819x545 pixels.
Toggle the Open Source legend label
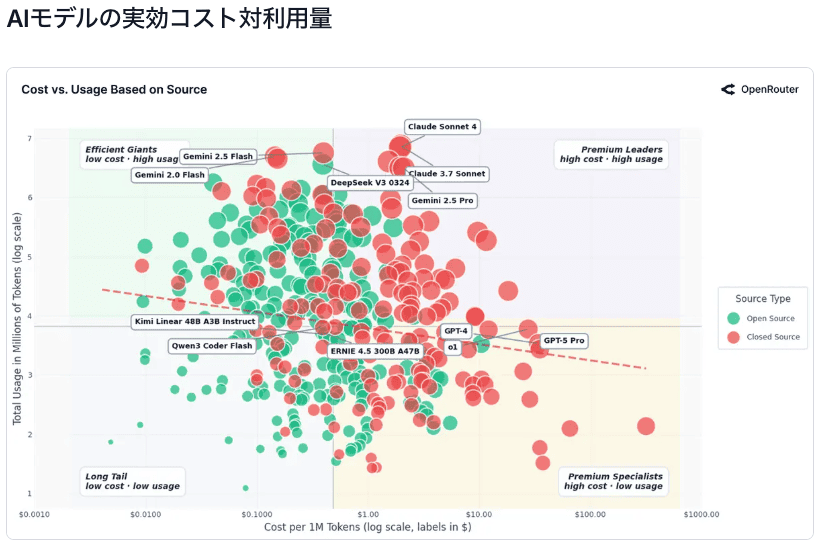tap(771, 319)
